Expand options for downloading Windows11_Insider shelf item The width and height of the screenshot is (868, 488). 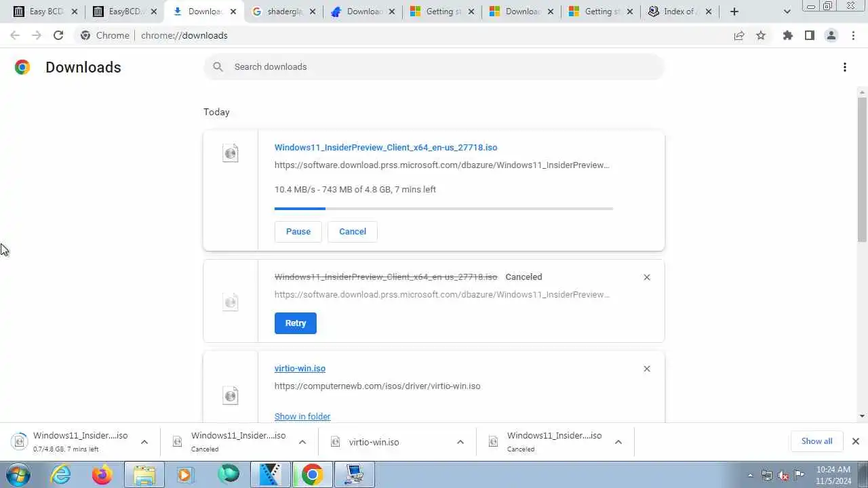144,442
